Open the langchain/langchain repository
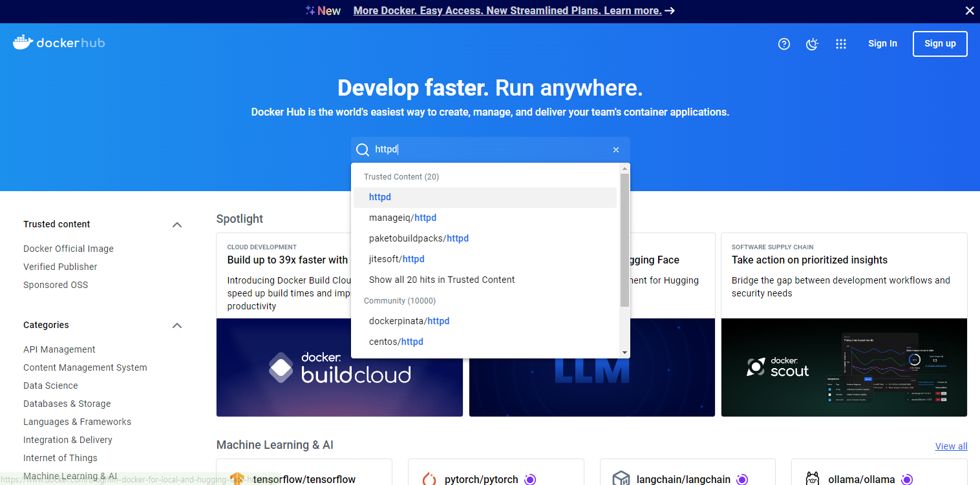The height and width of the screenshot is (485, 980). (683, 480)
